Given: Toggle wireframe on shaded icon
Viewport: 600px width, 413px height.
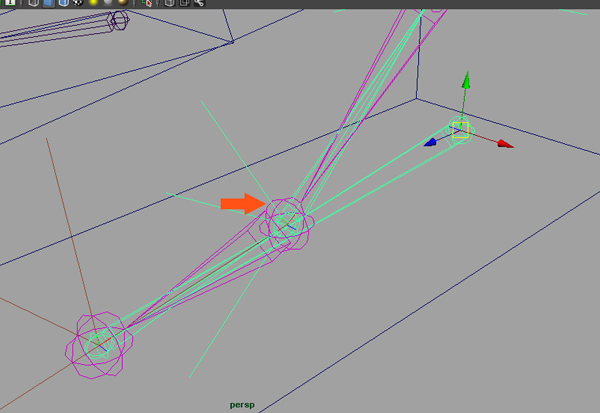Looking at the screenshot, I should click(x=64, y=3).
